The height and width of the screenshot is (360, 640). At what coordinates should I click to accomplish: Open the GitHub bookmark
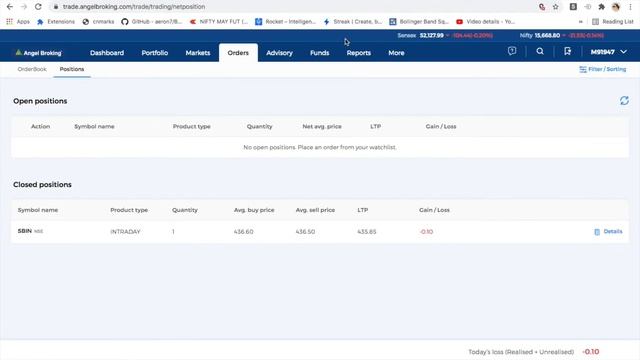pyautogui.click(x=151, y=22)
